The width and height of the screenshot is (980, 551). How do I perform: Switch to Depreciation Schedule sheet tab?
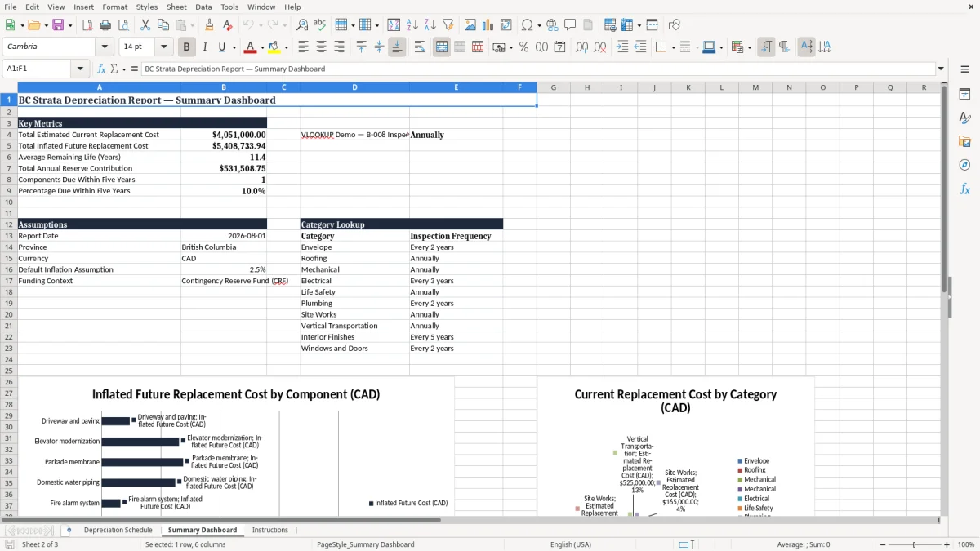(x=118, y=530)
